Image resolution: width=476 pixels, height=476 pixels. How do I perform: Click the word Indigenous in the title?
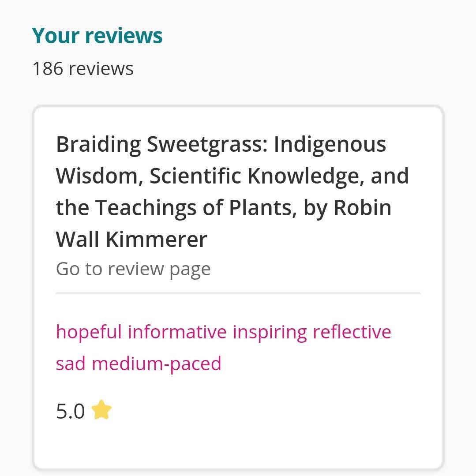click(x=330, y=144)
